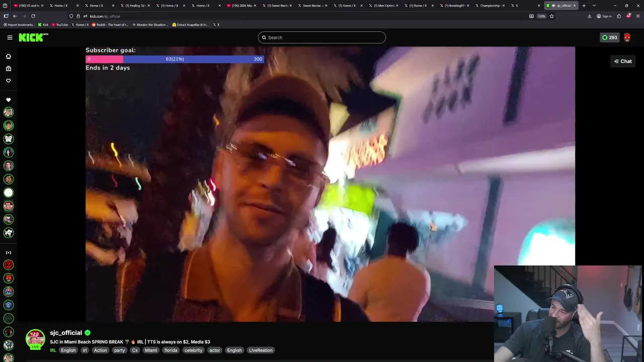
Task: Select the IRL category link
Action: click(53, 350)
